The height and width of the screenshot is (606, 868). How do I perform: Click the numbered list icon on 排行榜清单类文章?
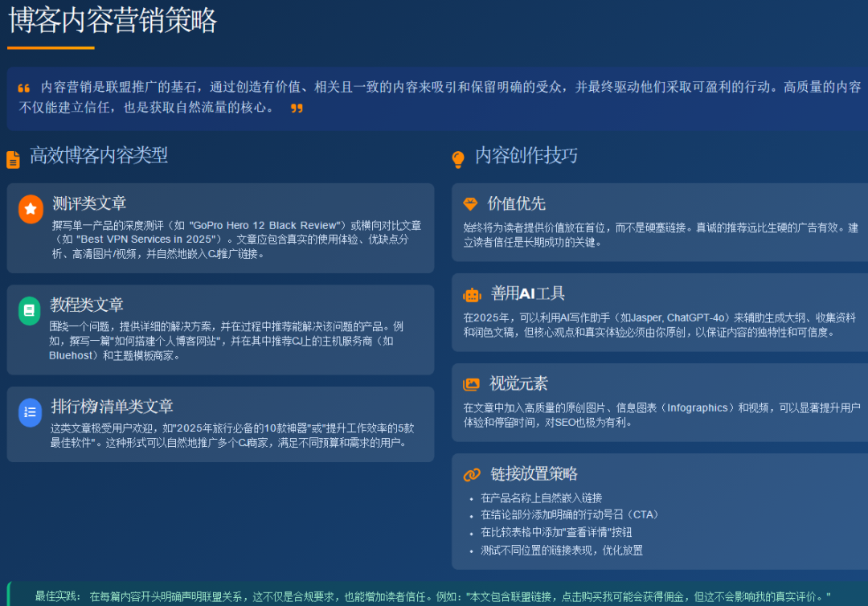[31, 412]
